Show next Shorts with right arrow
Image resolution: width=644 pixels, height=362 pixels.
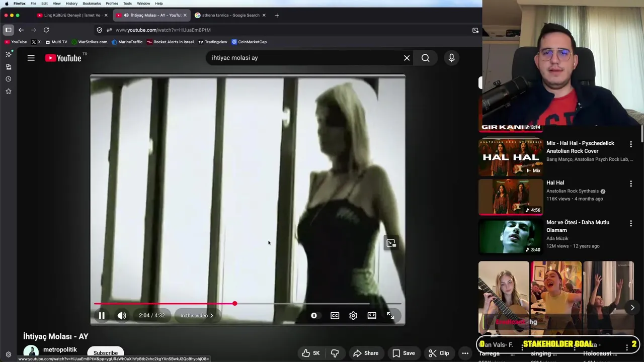pos(632,308)
